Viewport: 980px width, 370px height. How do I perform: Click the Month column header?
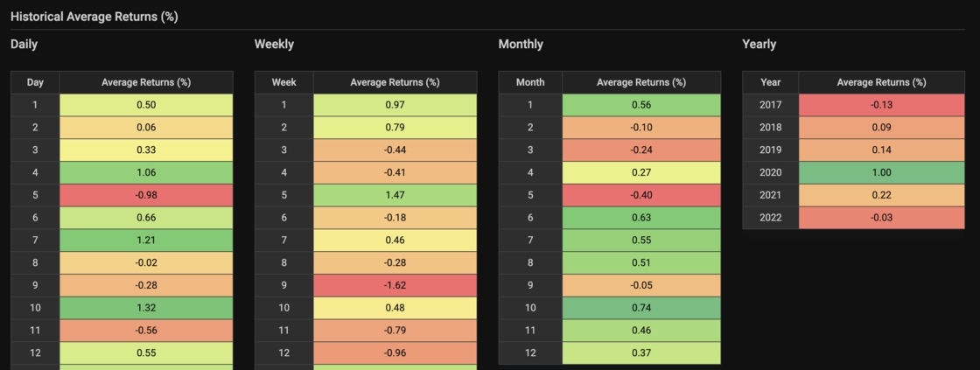530,82
